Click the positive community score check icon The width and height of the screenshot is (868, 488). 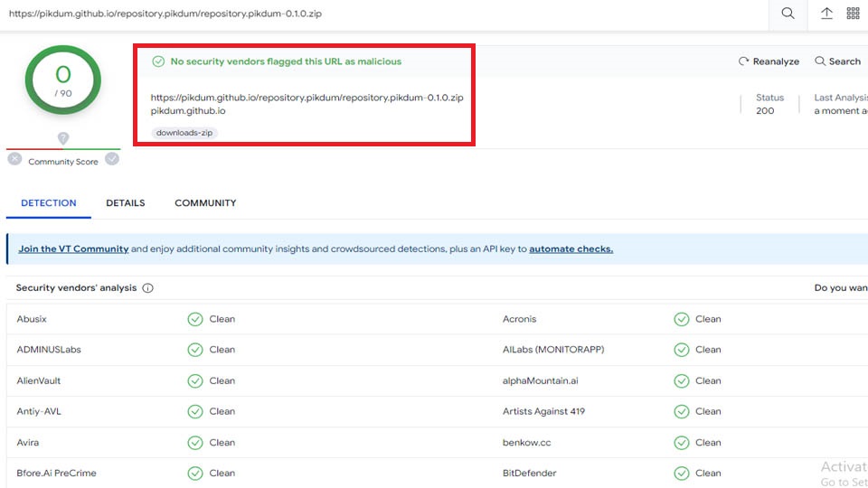(x=112, y=159)
